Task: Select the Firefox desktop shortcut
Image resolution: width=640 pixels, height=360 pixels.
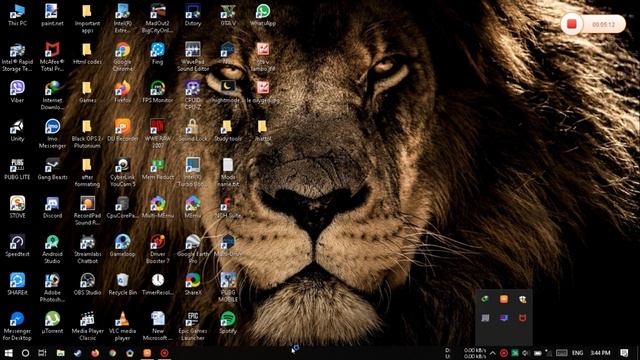Action: point(122,92)
